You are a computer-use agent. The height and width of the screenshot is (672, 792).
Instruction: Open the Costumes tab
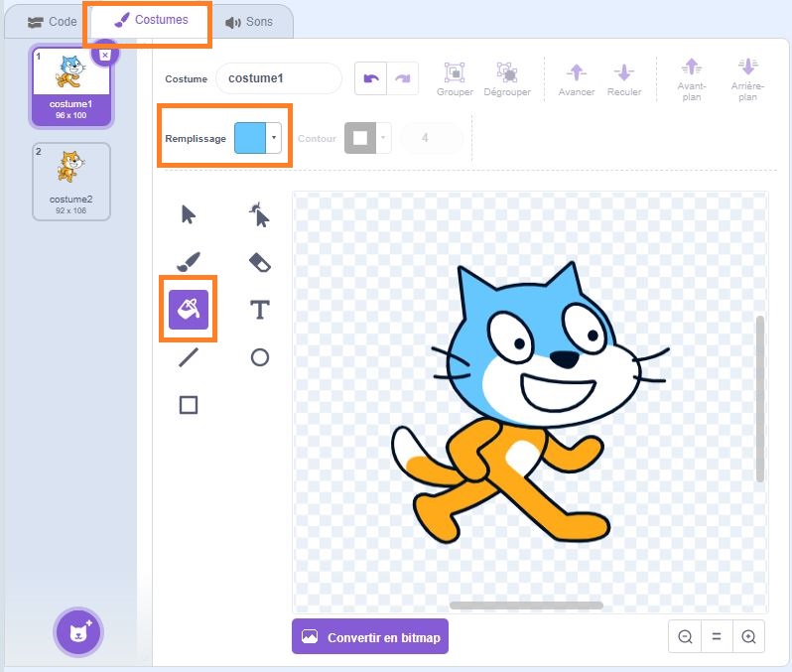coord(151,20)
